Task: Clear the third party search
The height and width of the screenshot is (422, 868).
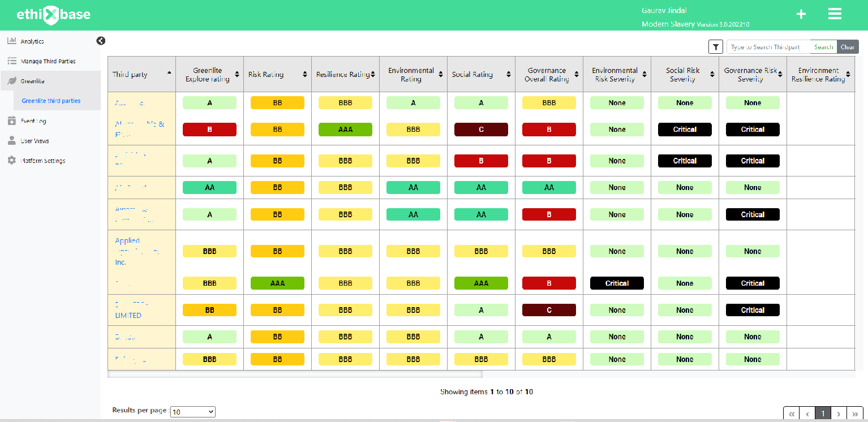Action: coord(848,46)
